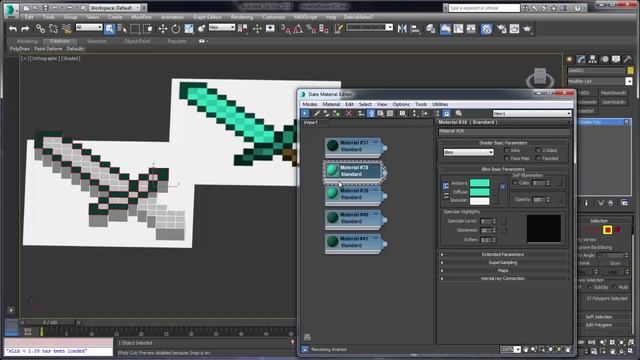Screen dimensions: 640x360
Task: Open Select by Name dialog icon
Action: point(122,29)
